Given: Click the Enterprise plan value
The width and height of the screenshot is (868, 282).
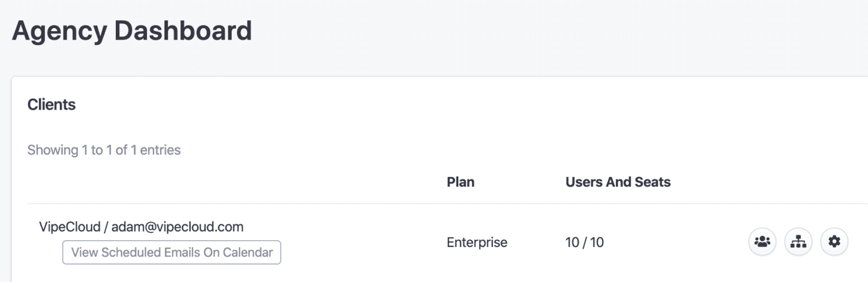Looking at the screenshot, I should tap(477, 242).
